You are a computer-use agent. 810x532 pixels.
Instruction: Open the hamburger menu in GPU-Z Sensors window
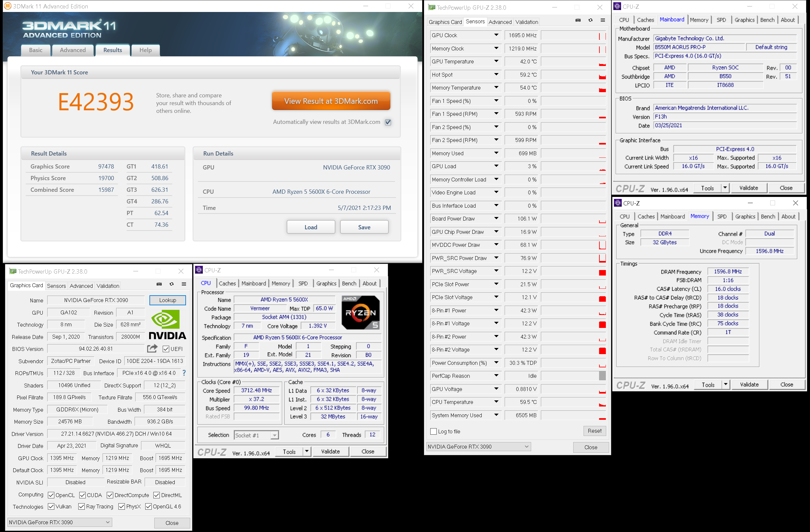[x=603, y=20]
